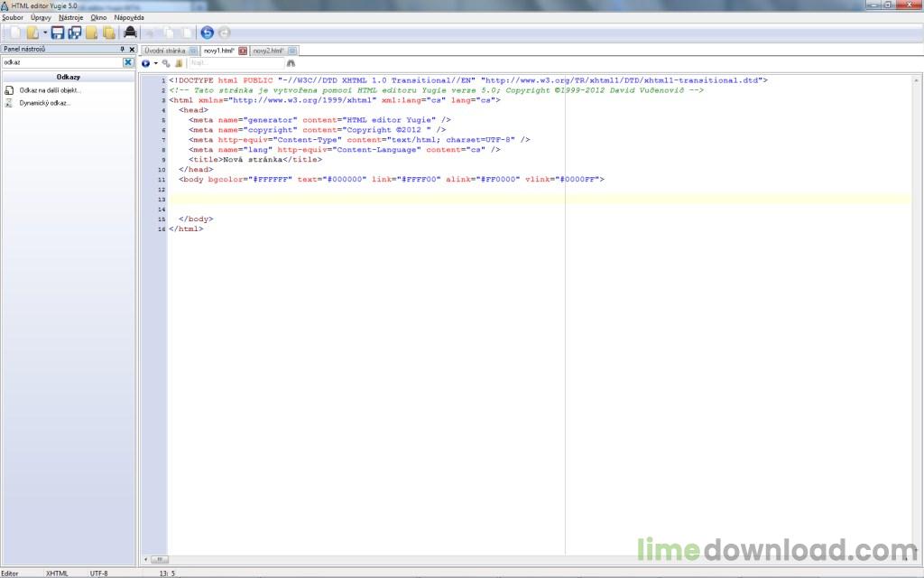This screenshot has height=578, width=924.
Task: Click the closing </head> tag
Action: pos(196,169)
